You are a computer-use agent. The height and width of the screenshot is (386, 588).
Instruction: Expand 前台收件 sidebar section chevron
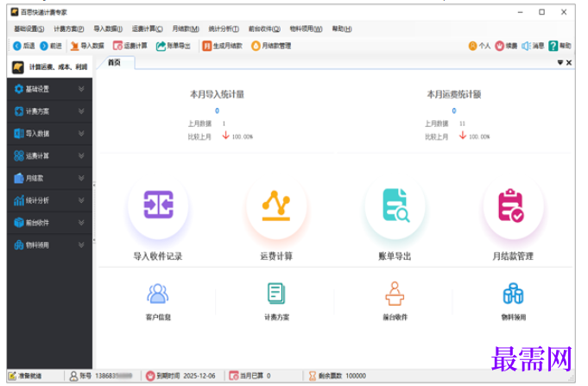pyautogui.click(x=81, y=223)
